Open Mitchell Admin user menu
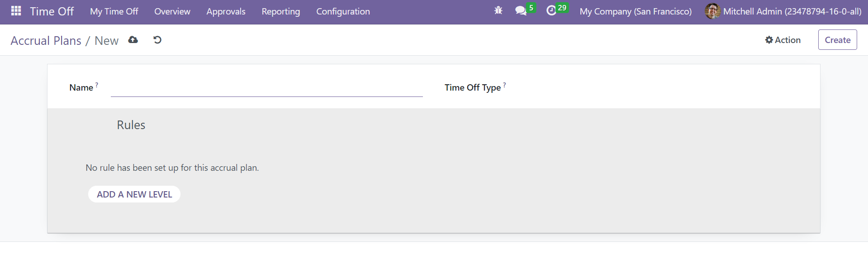Screen dimensions: 868x265 [783, 11]
